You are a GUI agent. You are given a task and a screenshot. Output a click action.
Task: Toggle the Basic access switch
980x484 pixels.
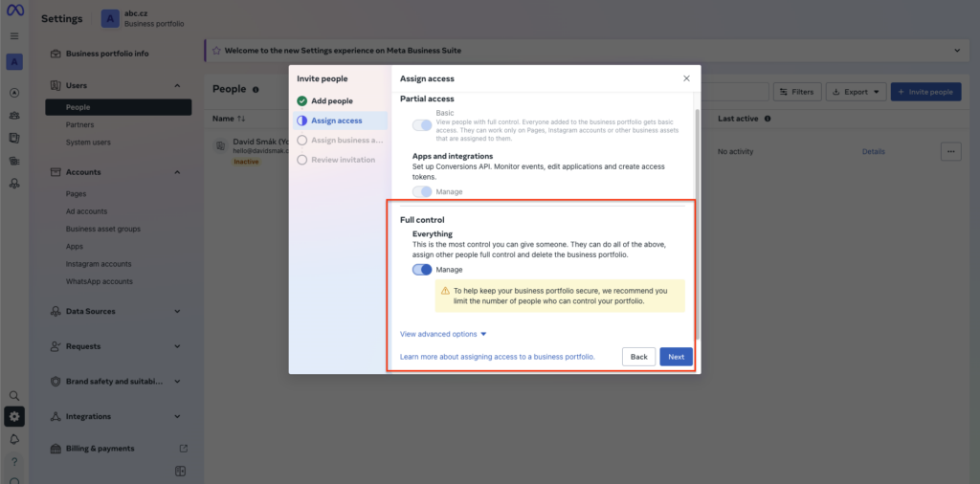(x=422, y=125)
